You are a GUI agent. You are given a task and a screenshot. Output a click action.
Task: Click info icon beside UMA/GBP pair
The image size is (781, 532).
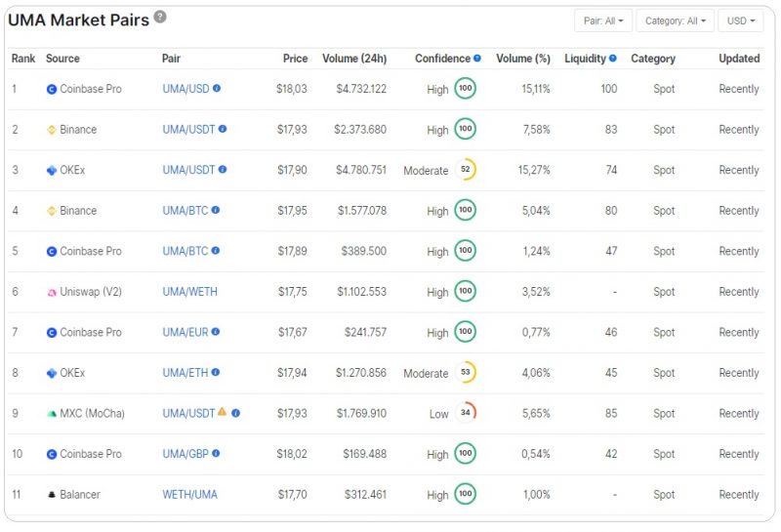(216, 453)
